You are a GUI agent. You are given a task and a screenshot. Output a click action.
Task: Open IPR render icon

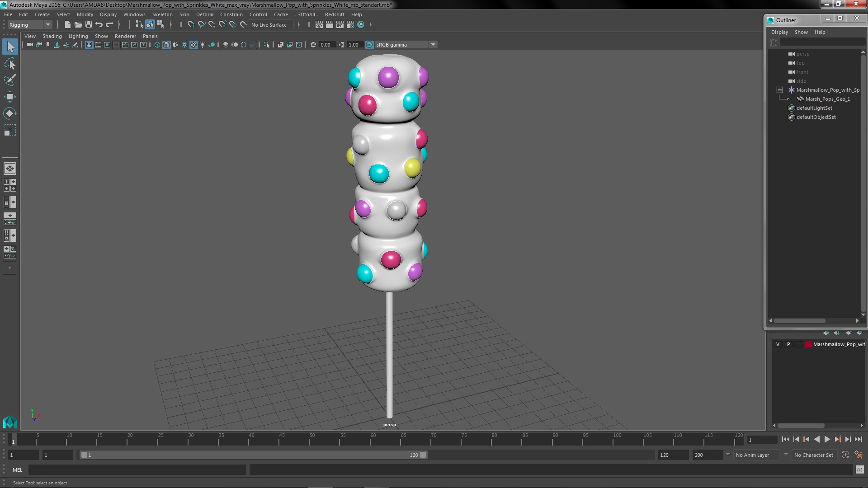[340, 25]
